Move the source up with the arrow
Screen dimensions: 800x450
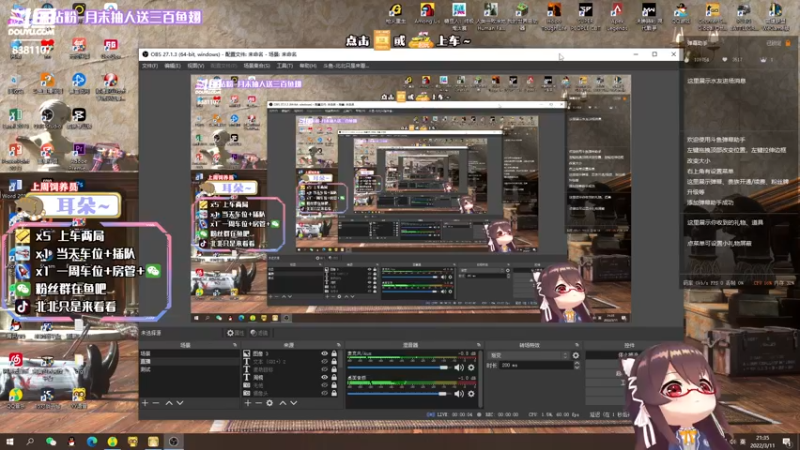pos(283,403)
